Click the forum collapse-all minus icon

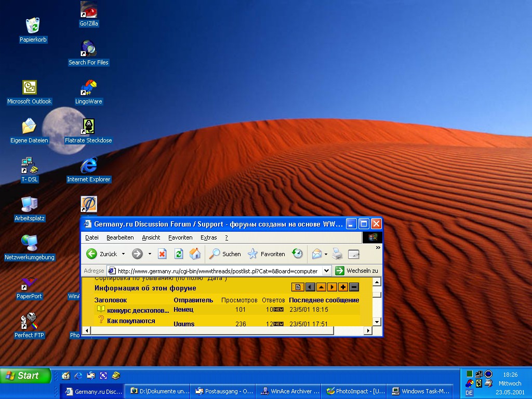[x=354, y=287]
